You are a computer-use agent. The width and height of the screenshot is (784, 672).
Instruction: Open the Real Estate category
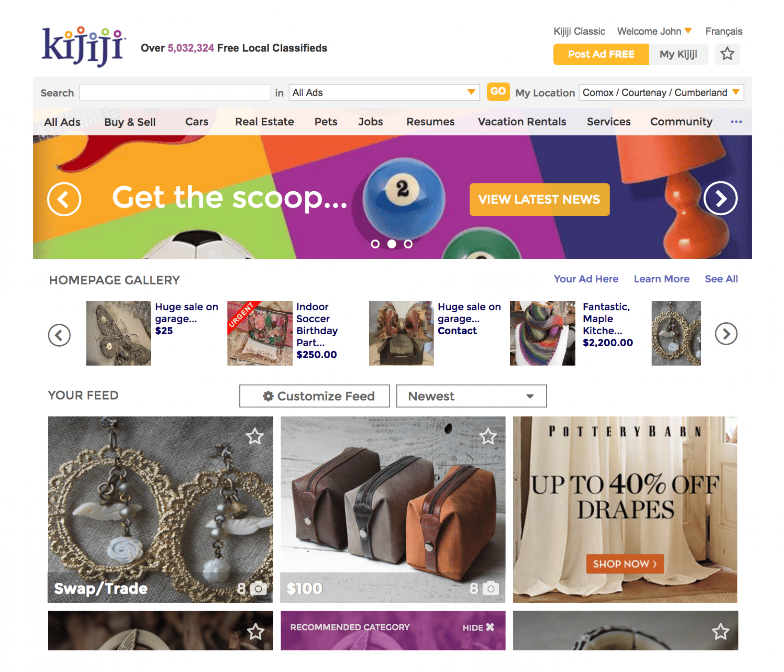click(x=264, y=122)
